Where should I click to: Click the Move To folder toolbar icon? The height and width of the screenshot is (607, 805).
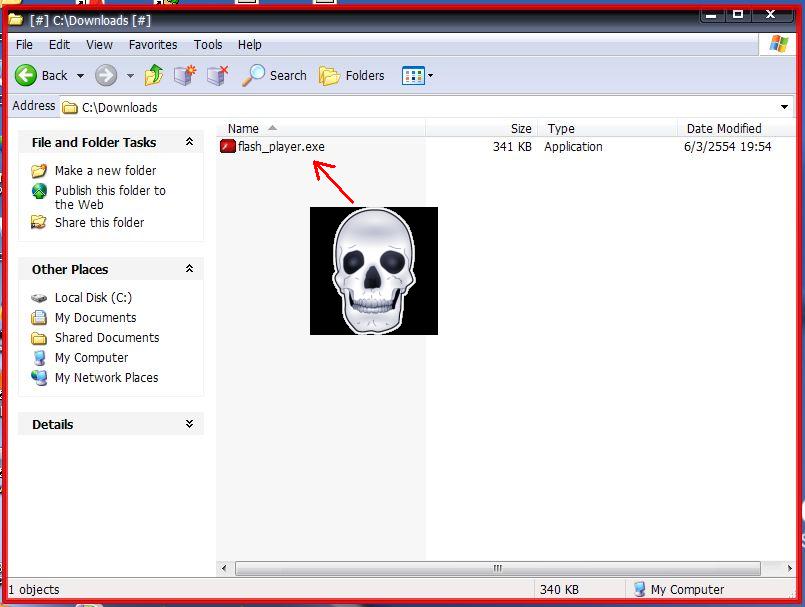(185, 75)
